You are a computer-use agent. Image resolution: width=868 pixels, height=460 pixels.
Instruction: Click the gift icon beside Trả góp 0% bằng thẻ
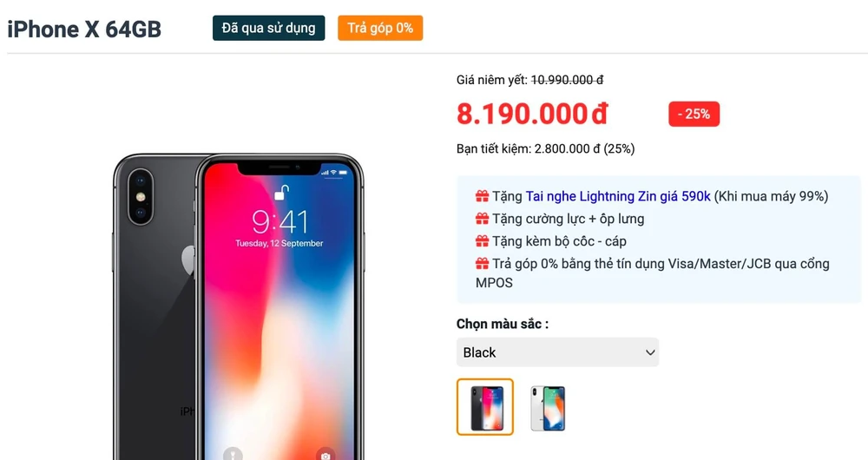point(482,264)
